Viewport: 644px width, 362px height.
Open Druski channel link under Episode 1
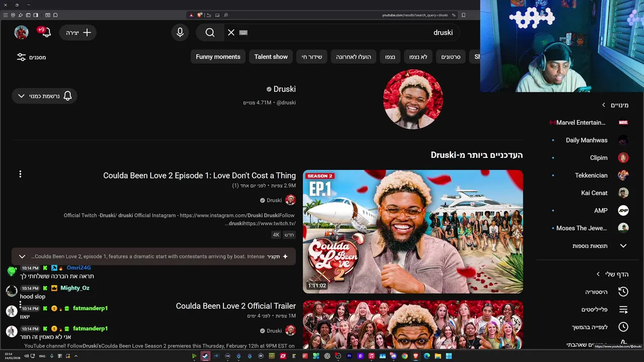[x=274, y=200]
